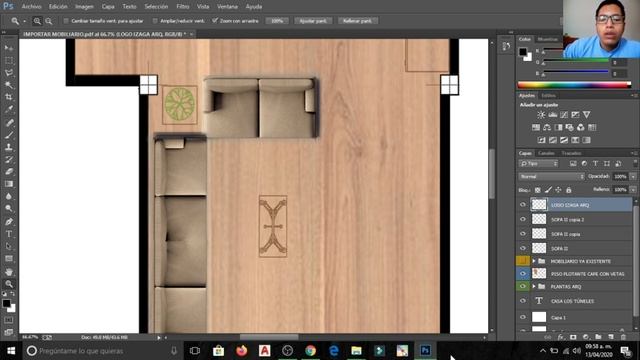Select the Blur tool

(x=9, y=196)
